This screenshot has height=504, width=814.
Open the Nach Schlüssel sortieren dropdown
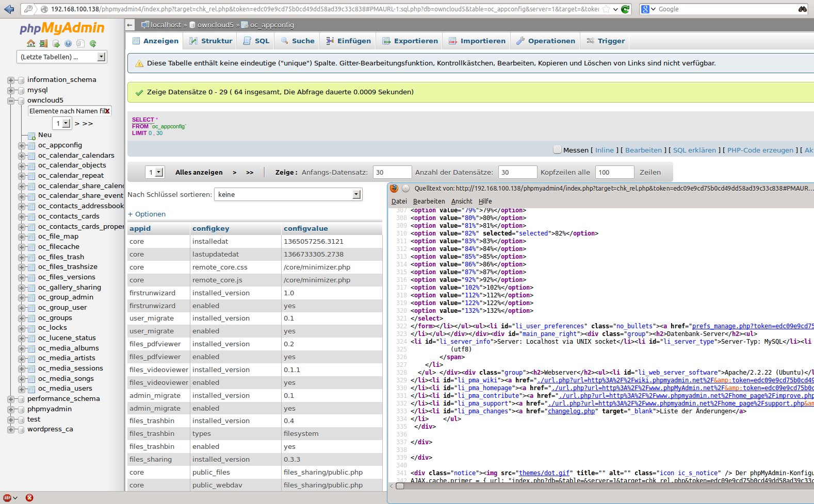pos(288,194)
